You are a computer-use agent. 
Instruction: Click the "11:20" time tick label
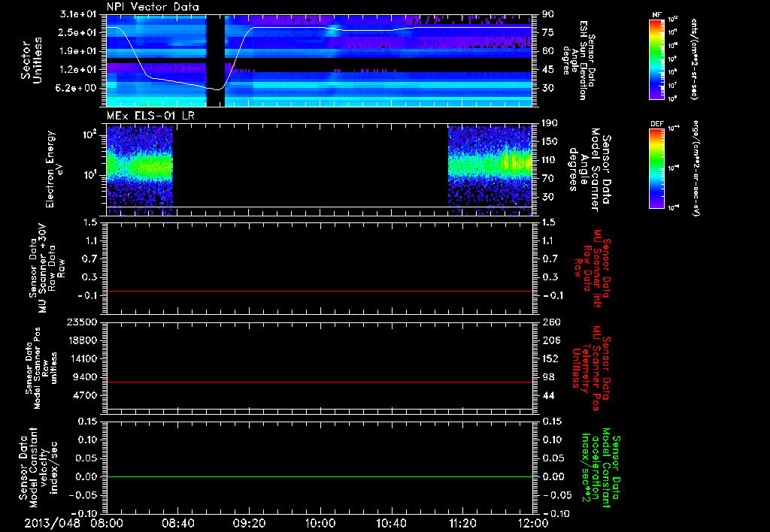[462, 523]
